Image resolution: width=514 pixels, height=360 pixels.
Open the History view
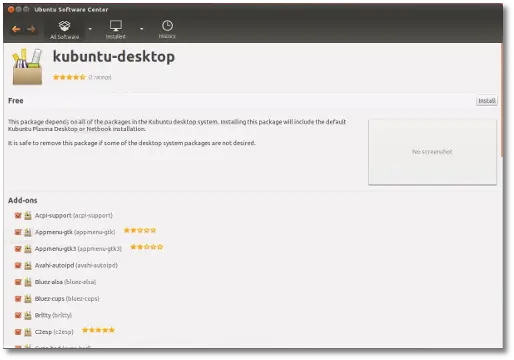[167, 30]
